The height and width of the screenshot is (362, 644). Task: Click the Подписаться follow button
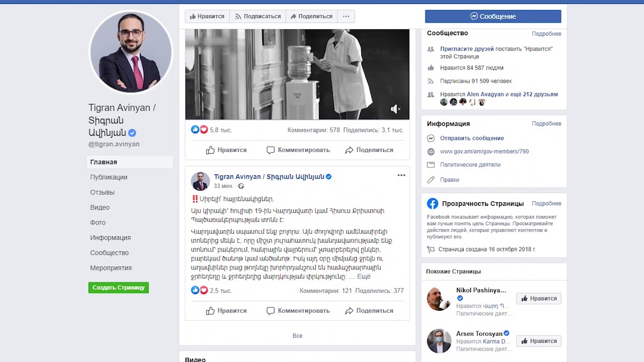point(258,16)
